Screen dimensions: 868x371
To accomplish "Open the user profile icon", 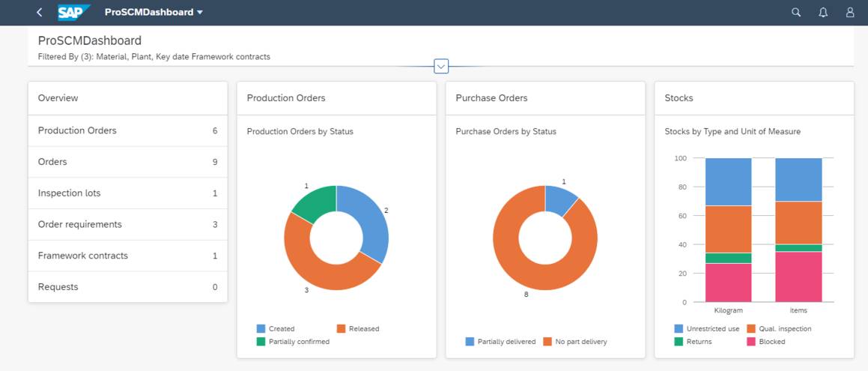I will point(850,12).
